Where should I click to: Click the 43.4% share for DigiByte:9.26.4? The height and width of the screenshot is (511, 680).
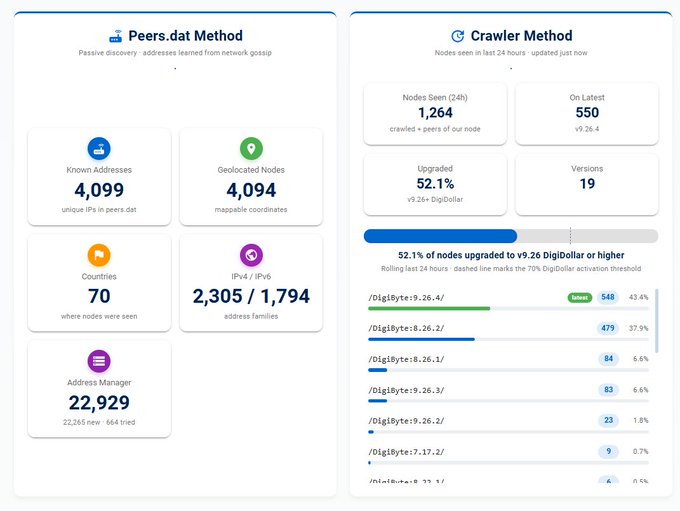click(x=638, y=298)
